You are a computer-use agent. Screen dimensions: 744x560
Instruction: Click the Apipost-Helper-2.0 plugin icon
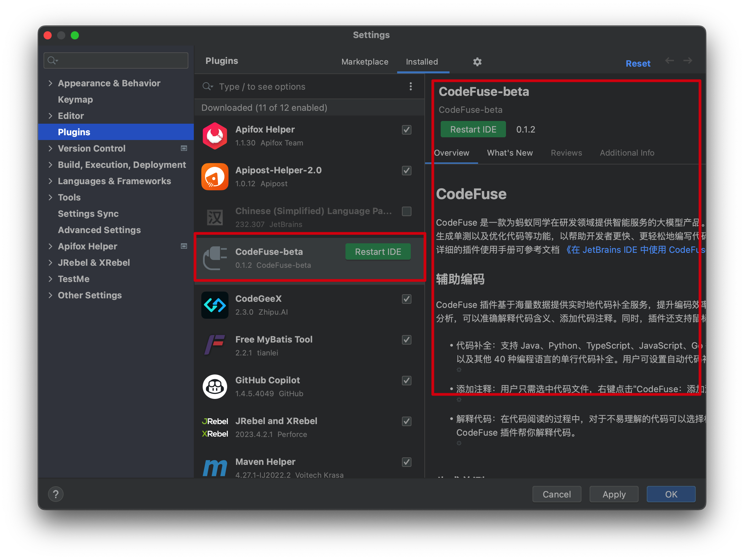(x=215, y=177)
